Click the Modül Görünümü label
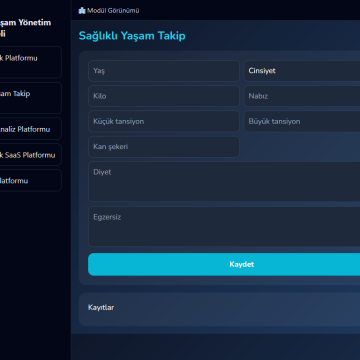Screen dimensions: 360x360 (x=113, y=11)
